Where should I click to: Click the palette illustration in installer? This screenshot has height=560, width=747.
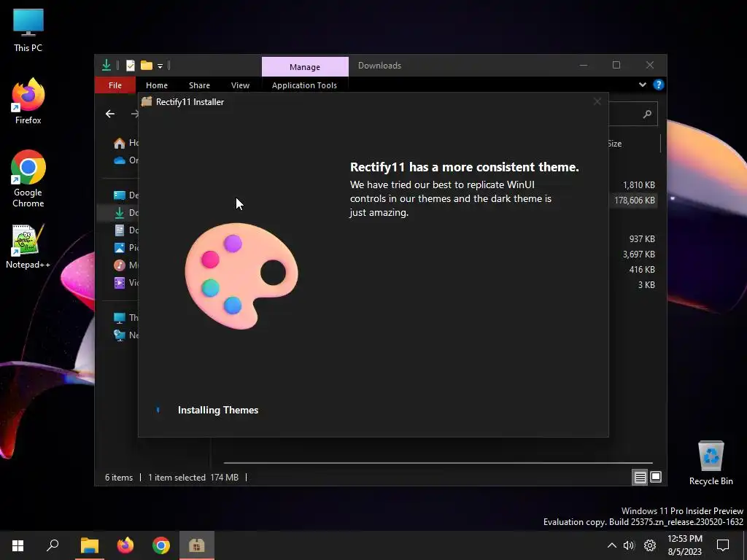[241, 276]
